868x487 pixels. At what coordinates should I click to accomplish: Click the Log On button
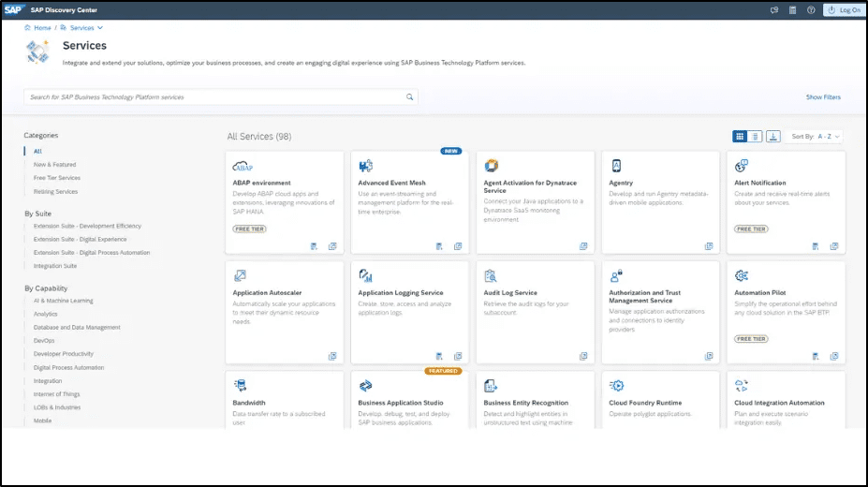point(844,10)
